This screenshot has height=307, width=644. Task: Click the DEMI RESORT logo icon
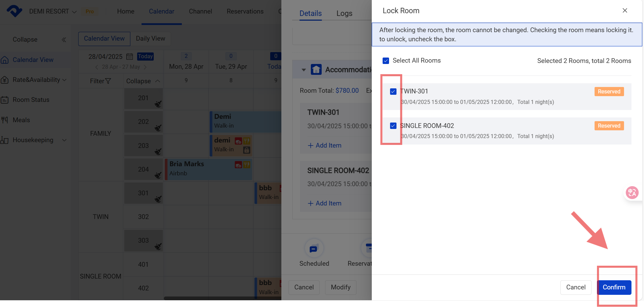point(14,11)
